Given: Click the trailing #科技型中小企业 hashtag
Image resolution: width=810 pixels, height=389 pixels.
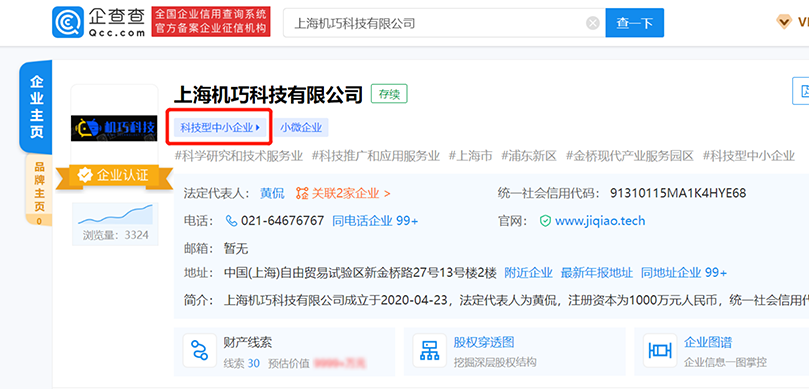Looking at the screenshot, I should 749,155.
